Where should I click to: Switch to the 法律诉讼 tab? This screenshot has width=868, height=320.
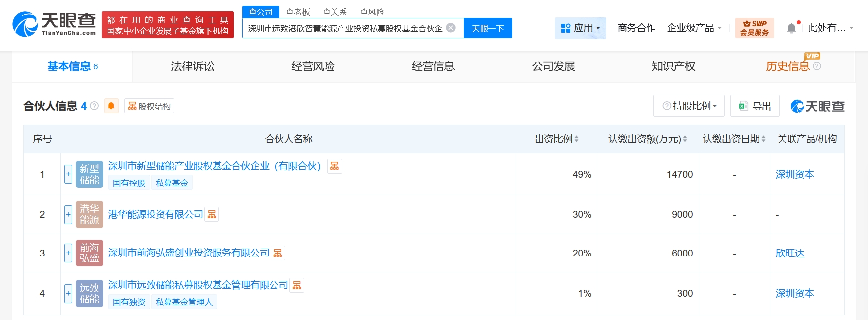click(x=193, y=66)
